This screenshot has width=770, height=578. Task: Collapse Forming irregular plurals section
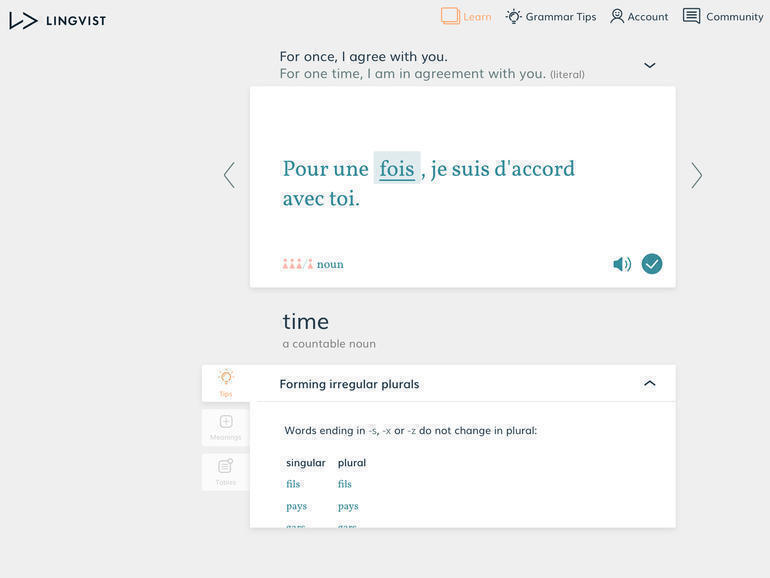(650, 383)
